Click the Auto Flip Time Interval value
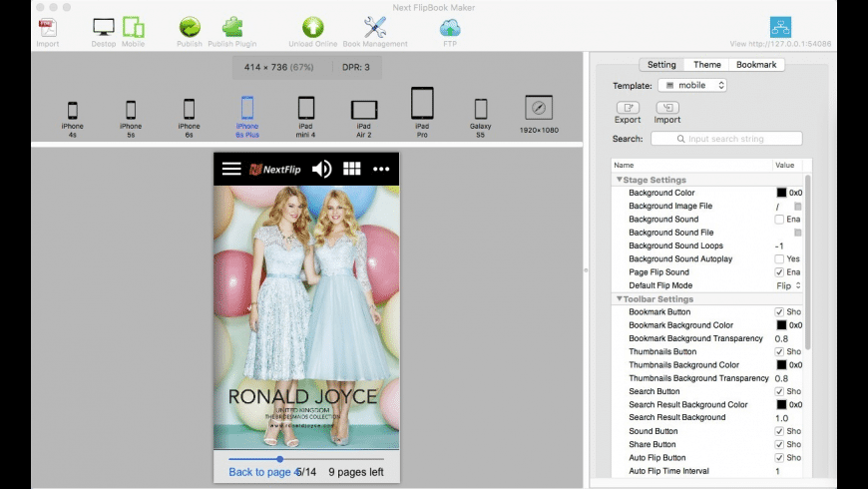Viewport: 868px width, 489px height. tap(777, 471)
